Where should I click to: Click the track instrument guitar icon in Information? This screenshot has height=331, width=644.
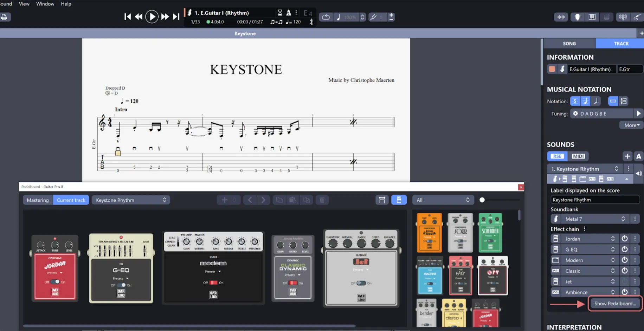(x=562, y=69)
